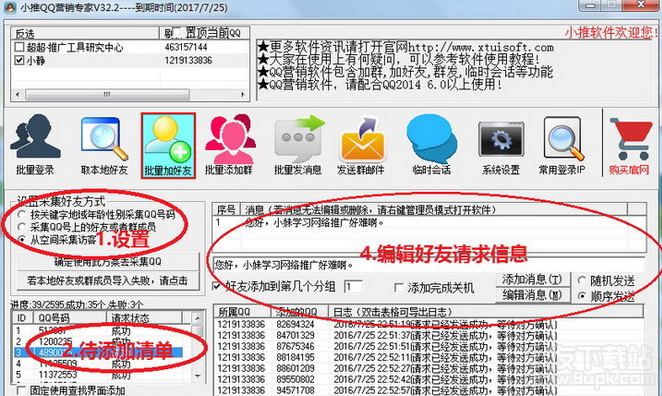This screenshot has width=662, height=396.
Task: Select QQ list row ID 1
Action: point(102,331)
